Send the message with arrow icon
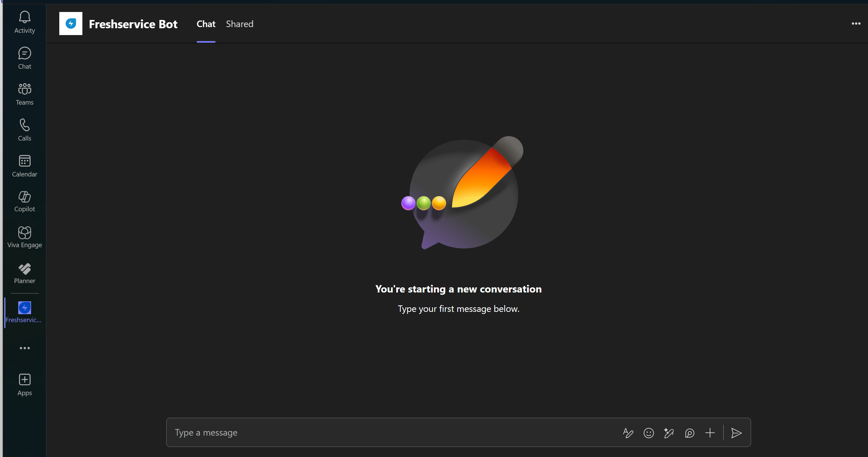868x457 pixels. (736, 433)
